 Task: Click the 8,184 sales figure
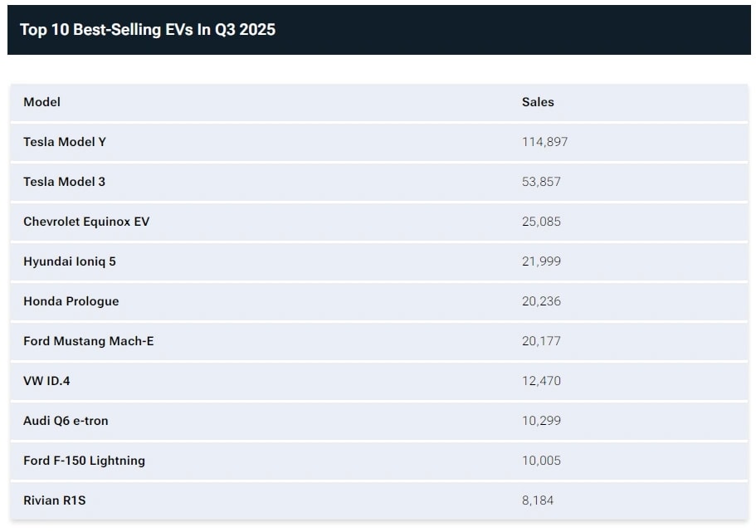tap(538, 500)
